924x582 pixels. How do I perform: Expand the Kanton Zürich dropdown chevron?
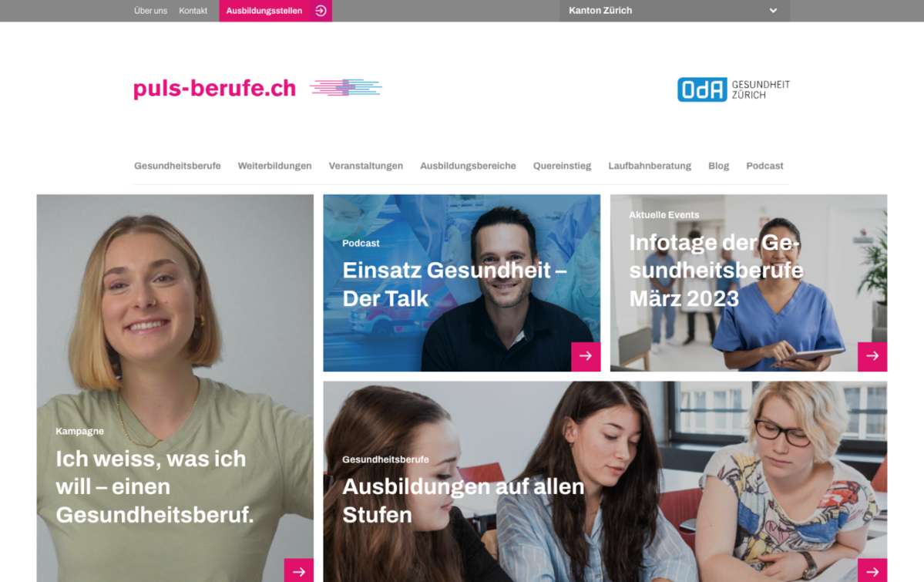773,11
